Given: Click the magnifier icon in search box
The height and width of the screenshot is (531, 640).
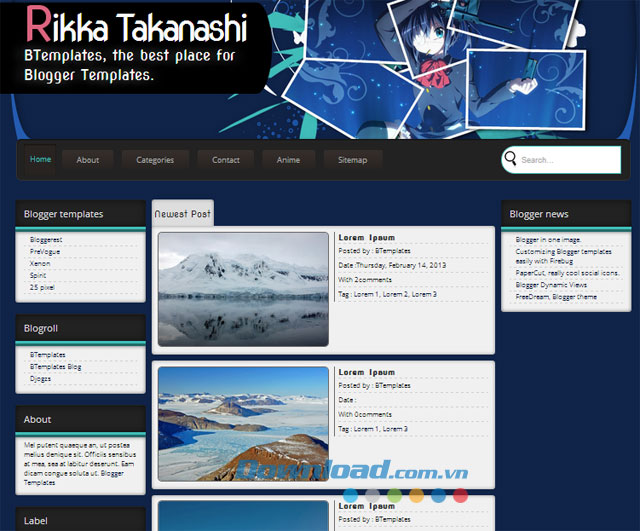Looking at the screenshot, I should tap(511, 159).
